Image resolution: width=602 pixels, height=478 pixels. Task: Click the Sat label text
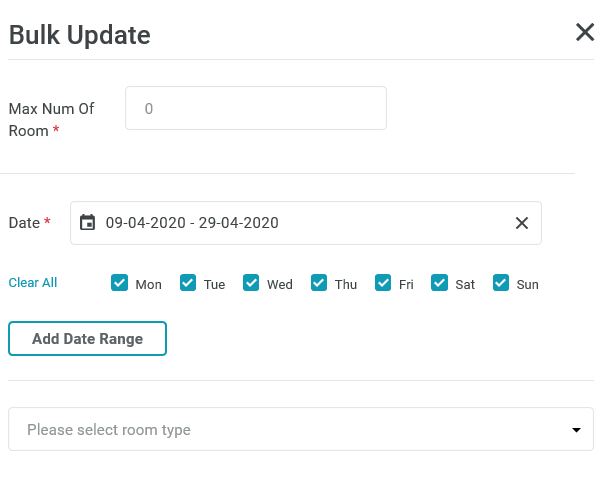pos(465,285)
